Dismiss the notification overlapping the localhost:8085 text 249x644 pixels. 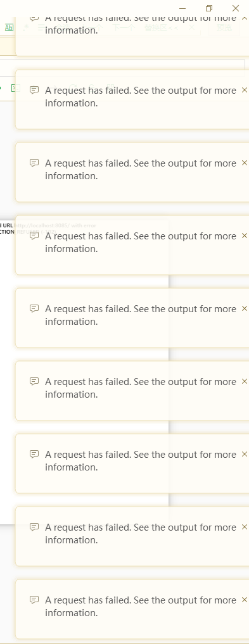tap(245, 236)
